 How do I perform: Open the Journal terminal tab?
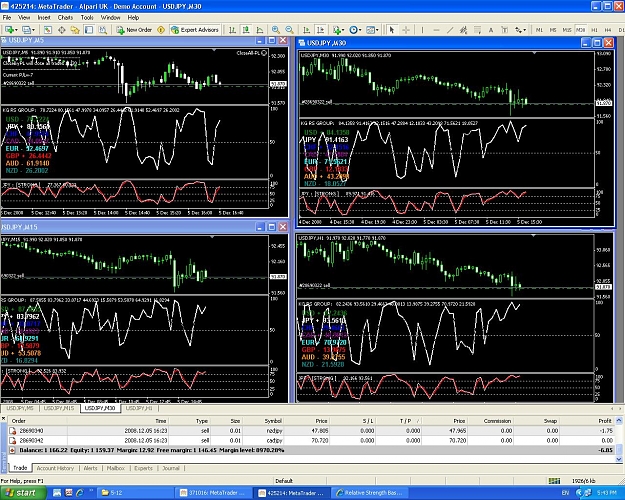(171, 468)
